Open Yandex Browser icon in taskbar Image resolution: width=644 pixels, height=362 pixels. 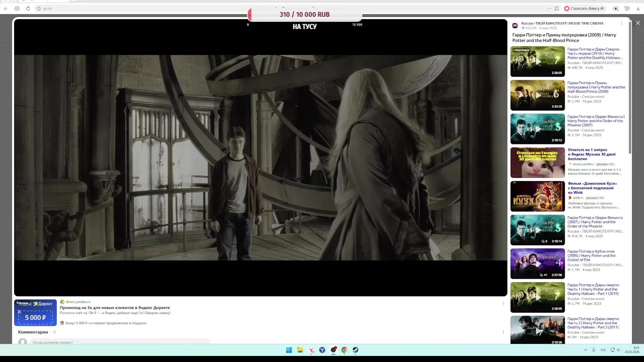tap(322, 350)
